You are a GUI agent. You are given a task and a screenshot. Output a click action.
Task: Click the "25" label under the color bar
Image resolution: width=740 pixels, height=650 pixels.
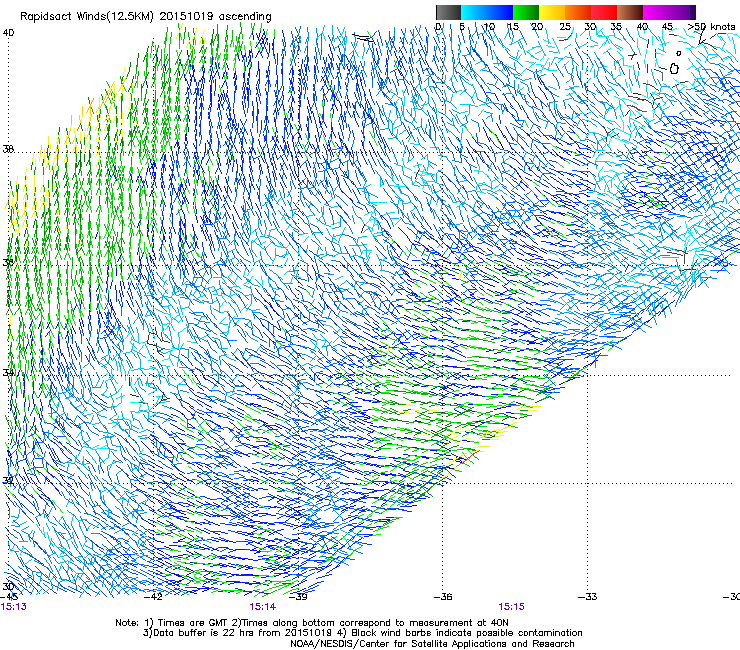pos(565,27)
